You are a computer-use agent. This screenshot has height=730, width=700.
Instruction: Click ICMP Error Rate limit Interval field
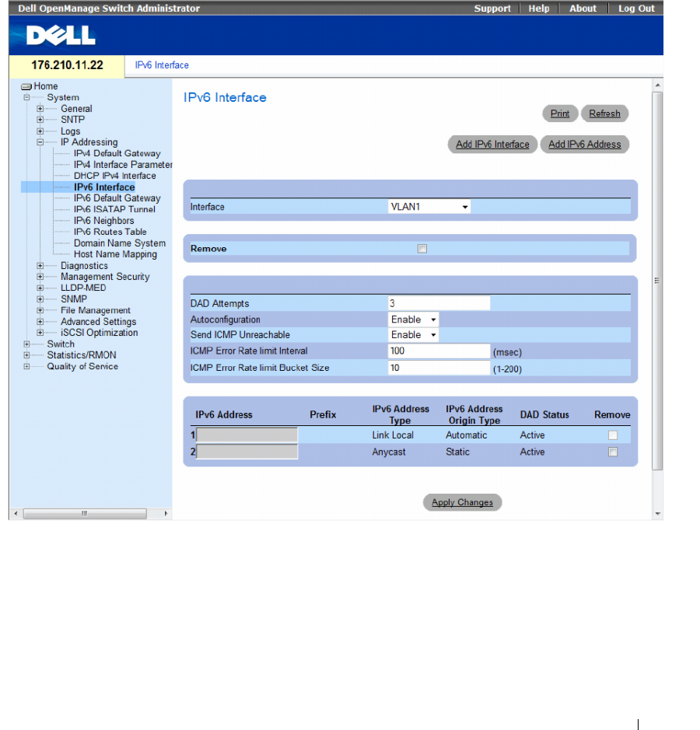point(439,351)
